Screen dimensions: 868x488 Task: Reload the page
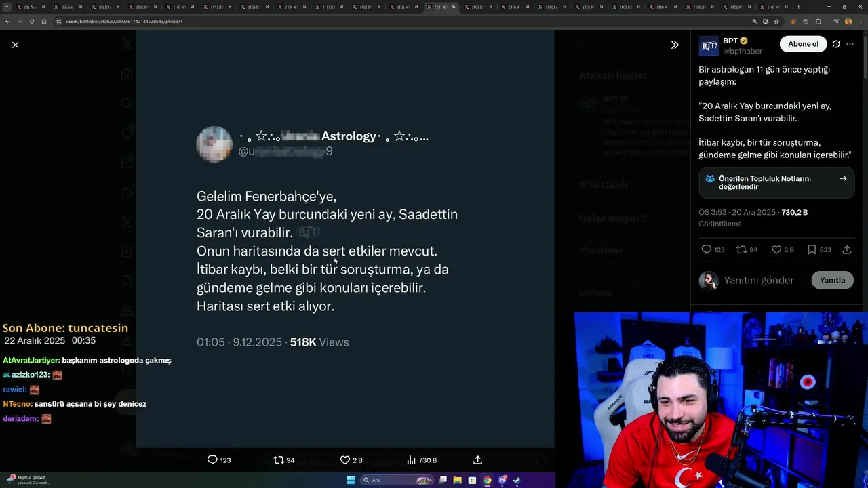click(x=32, y=21)
